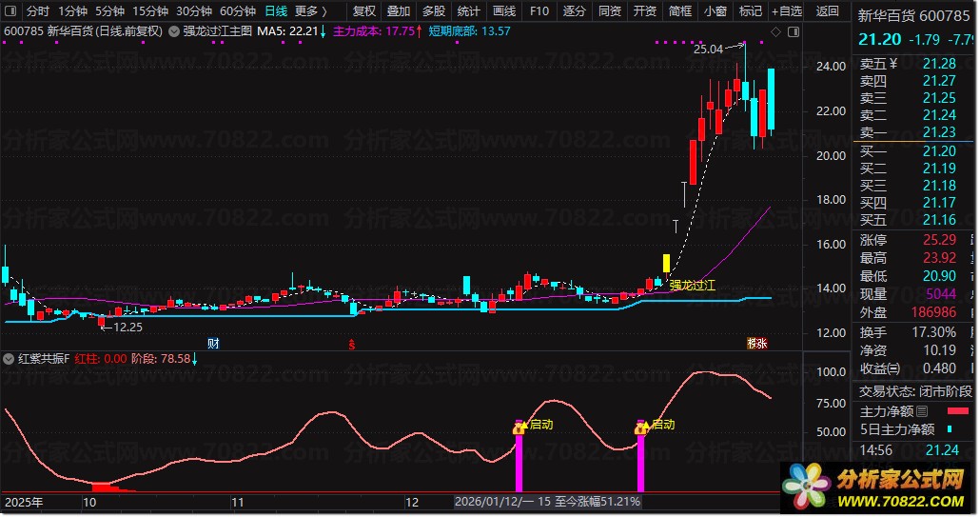The image size is (980, 517).
Task: Select the 5分钟 period
Action: pyautogui.click(x=109, y=11)
